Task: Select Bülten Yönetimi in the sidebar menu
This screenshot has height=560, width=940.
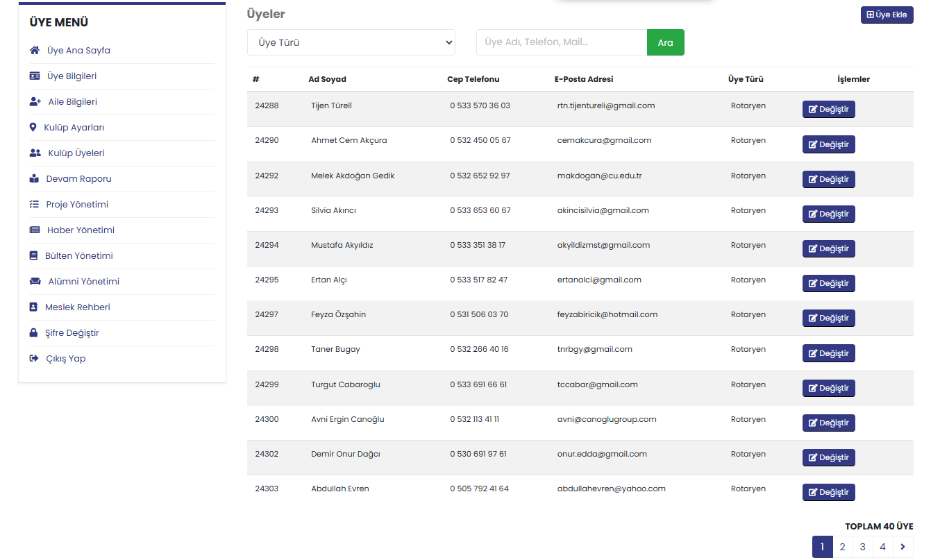Action: click(x=78, y=256)
